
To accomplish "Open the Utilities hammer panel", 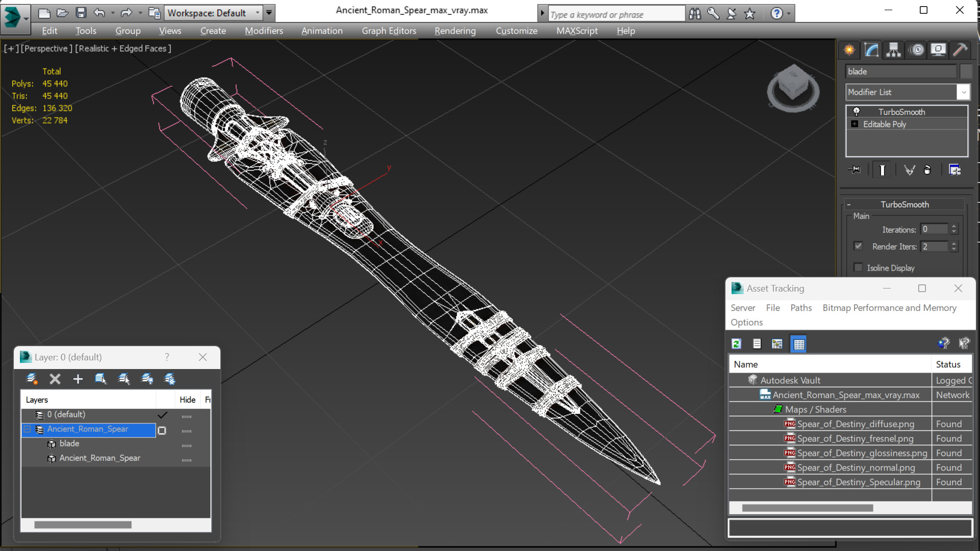I will click(960, 50).
